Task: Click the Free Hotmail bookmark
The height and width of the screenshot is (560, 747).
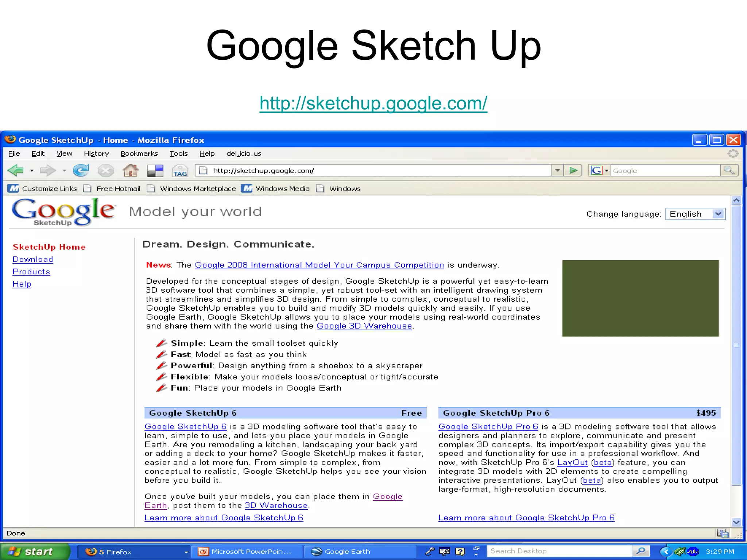Action: [112, 188]
